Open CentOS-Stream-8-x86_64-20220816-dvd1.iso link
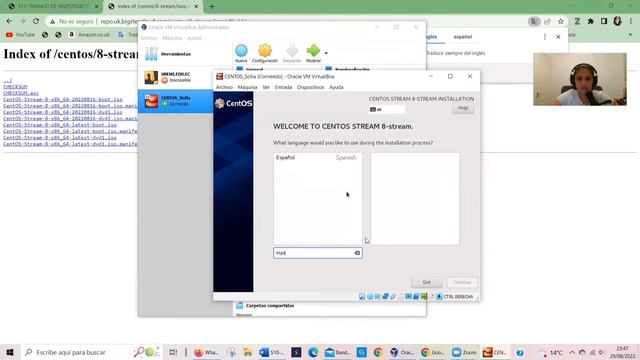Viewport: 640px width, 360px height. [x=62, y=112]
